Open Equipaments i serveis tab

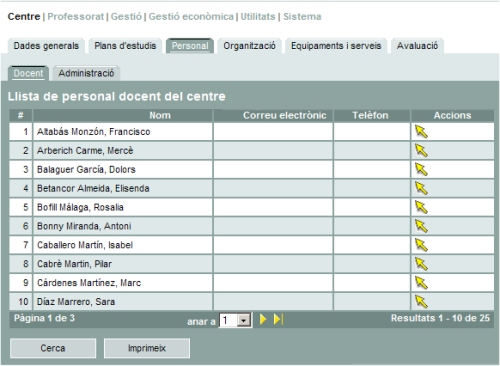[336, 46]
